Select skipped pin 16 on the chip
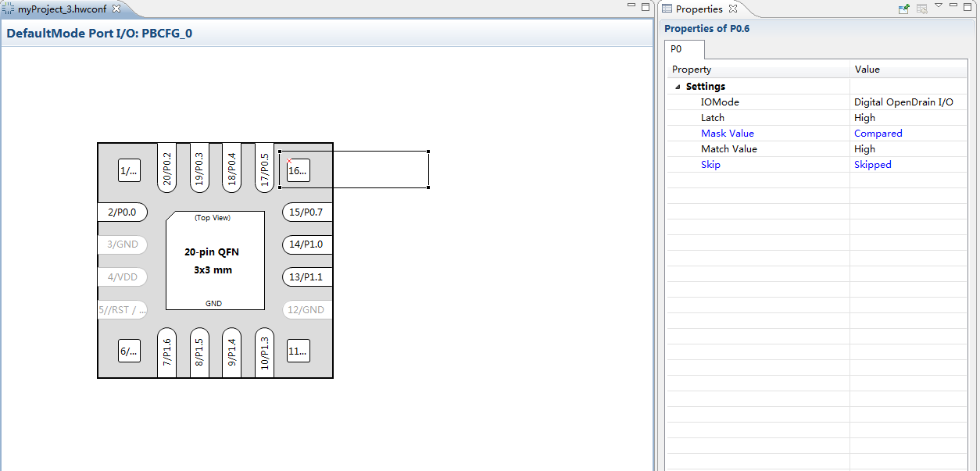 (298, 170)
